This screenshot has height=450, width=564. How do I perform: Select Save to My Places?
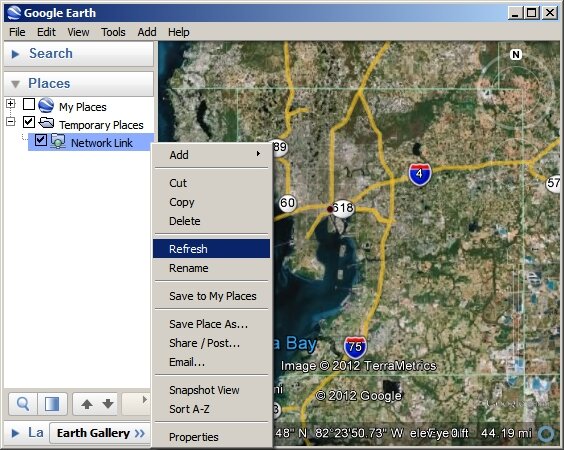[x=212, y=296]
